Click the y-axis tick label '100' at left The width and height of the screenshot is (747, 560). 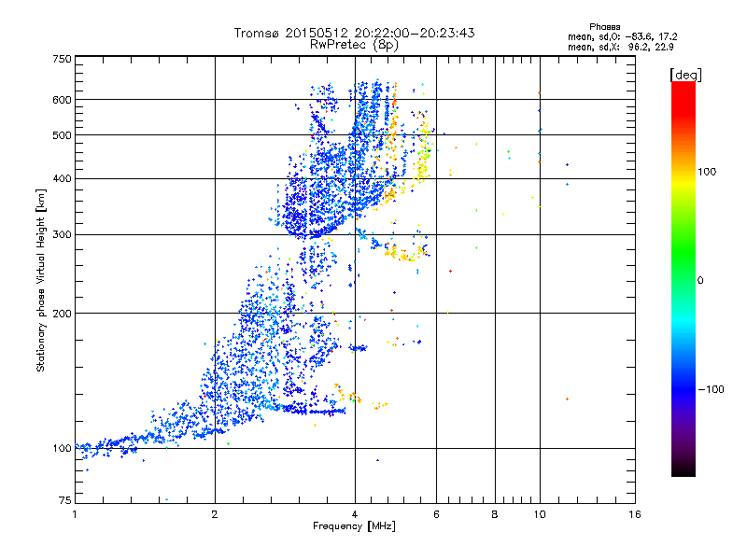point(62,448)
